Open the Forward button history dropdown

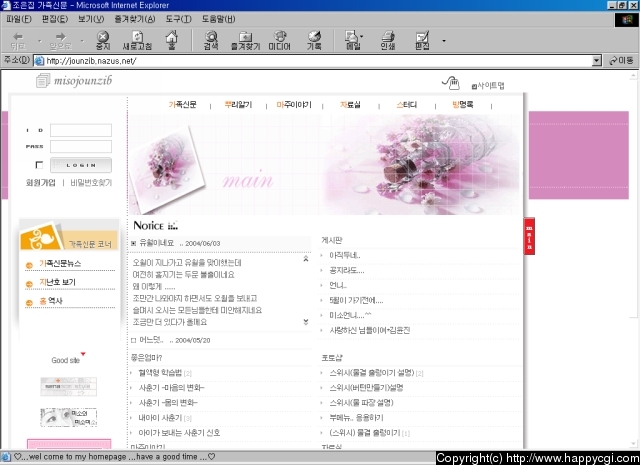[x=82, y=41]
